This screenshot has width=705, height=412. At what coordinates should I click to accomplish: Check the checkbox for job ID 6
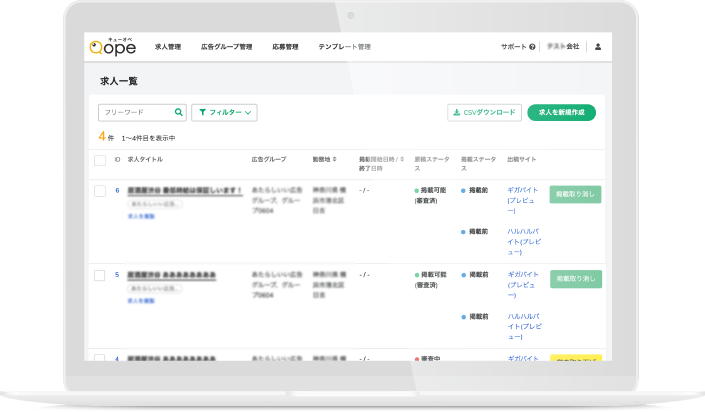(100, 190)
